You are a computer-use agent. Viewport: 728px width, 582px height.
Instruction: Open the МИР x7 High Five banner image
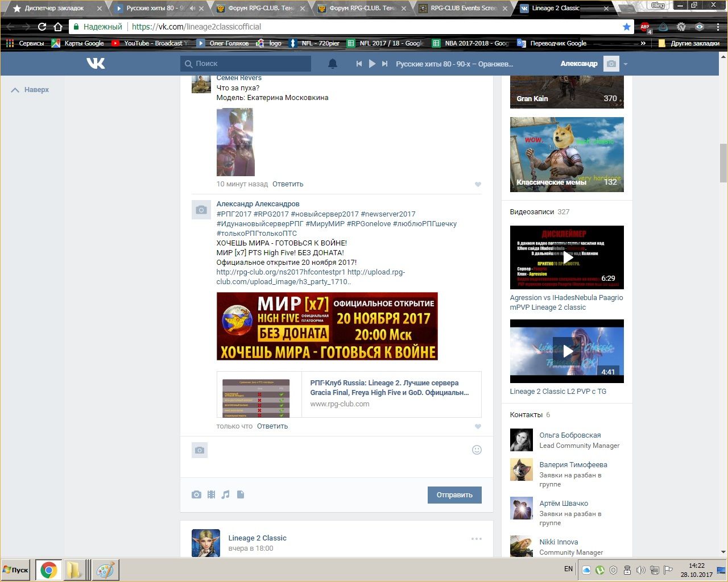point(327,326)
